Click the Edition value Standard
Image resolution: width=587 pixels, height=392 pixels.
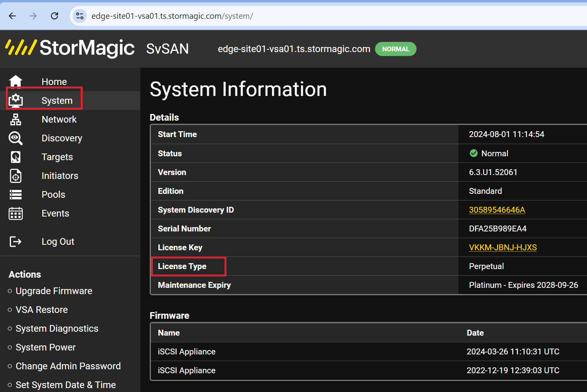(486, 191)
